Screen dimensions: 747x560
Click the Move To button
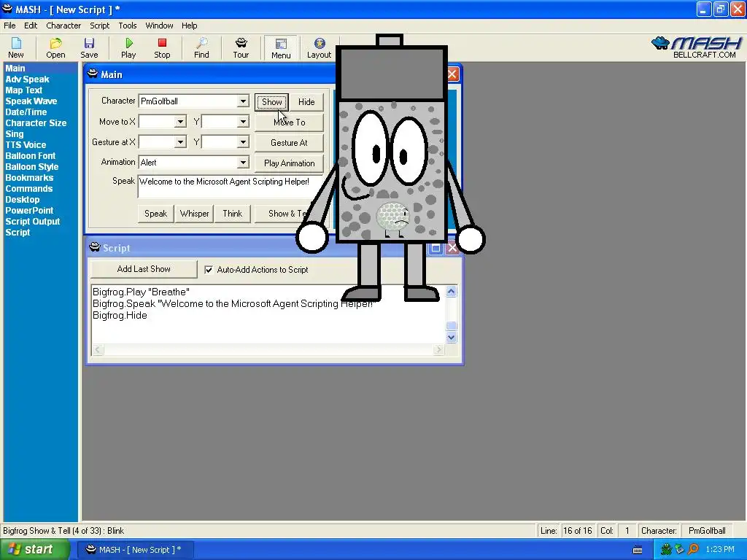(289, 122)
